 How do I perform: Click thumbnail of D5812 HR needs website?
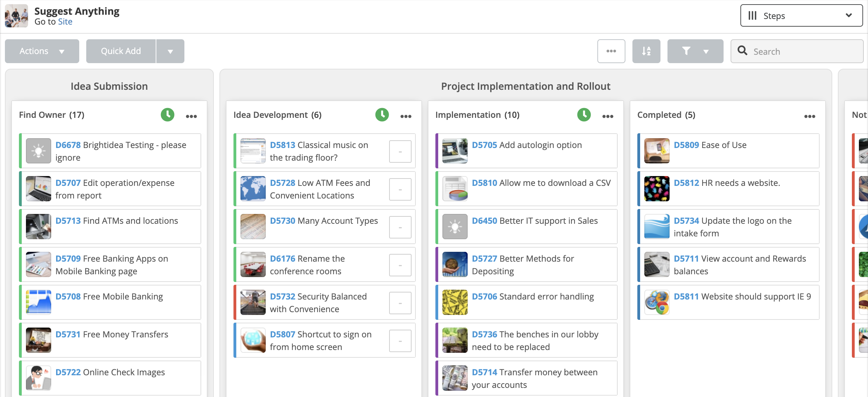point(657,189)
